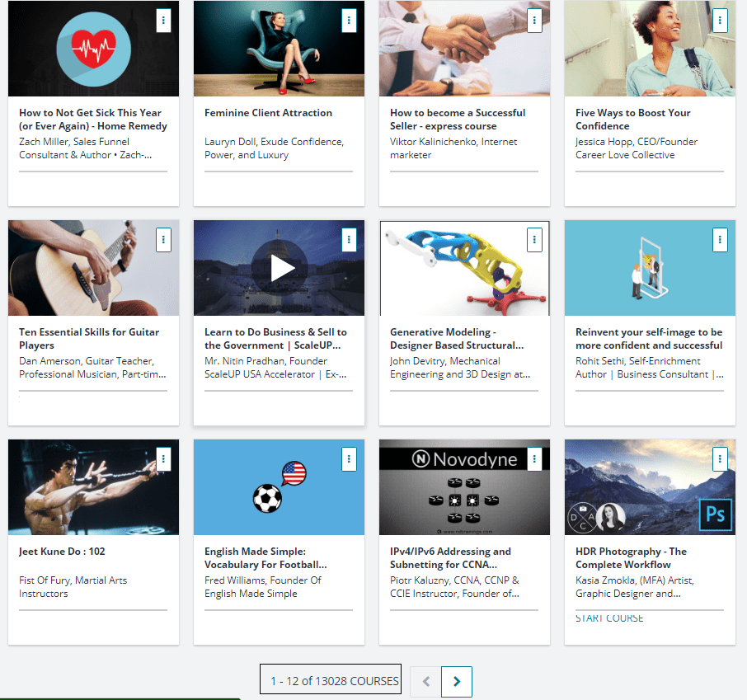Expand options menu on Reinvent self-image card

pyautogui.click(x=720, y=240)
